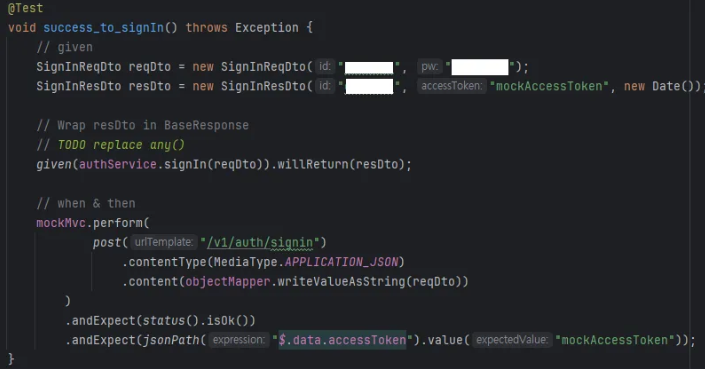Viewport: 705px width, 369px height.
Task: Click the reqDto variable declaration name
Action: (x=149, y=67)
